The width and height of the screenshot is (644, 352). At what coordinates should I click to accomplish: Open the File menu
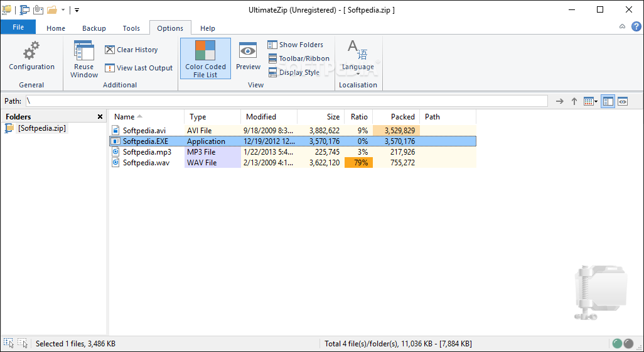tap(18, 27)
